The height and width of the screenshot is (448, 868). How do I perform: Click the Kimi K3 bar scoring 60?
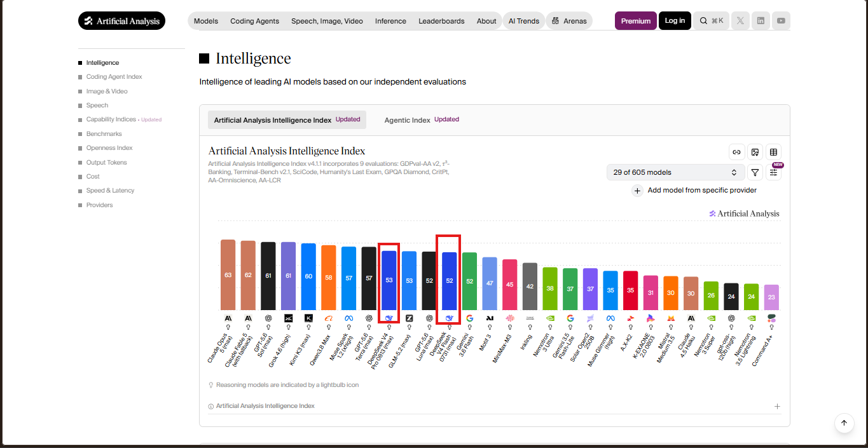click(x=308, y=276)
